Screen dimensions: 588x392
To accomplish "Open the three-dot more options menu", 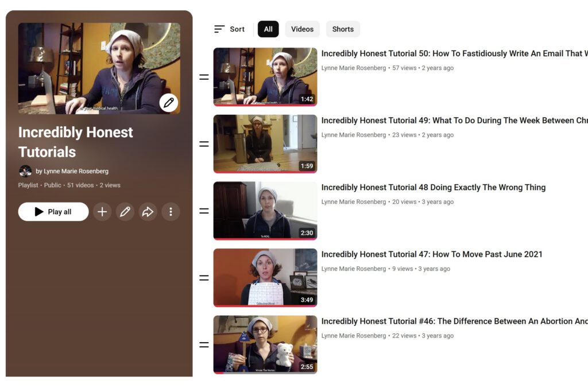I will tap(171, 212).
